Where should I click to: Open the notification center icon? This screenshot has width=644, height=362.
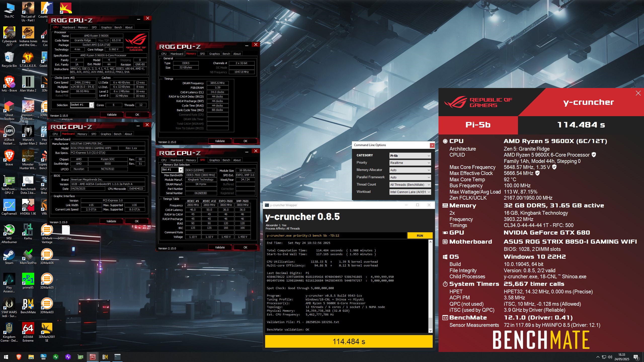[636, 357]
